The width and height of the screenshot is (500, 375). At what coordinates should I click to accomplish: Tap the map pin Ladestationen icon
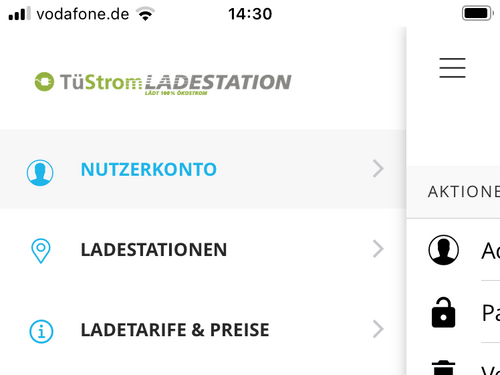41,251
